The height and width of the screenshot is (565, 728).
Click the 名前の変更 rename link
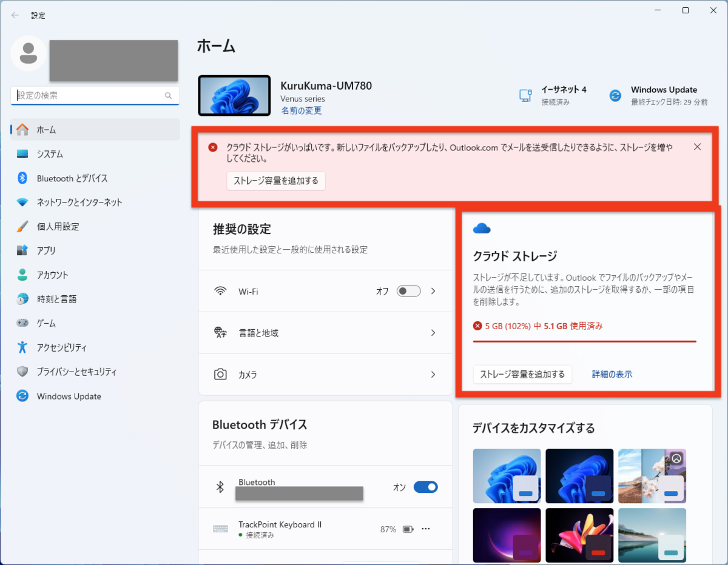pos(302,111)
